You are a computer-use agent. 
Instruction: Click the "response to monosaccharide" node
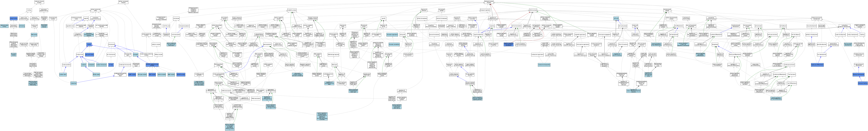pos(449,45)
